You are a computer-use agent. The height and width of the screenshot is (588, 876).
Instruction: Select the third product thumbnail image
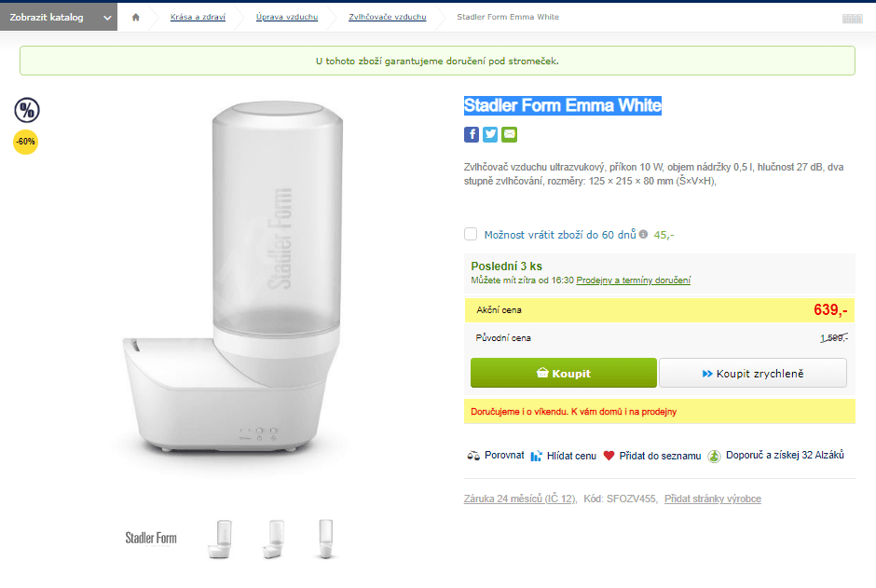pyautogui.click(x=325, y=539)
